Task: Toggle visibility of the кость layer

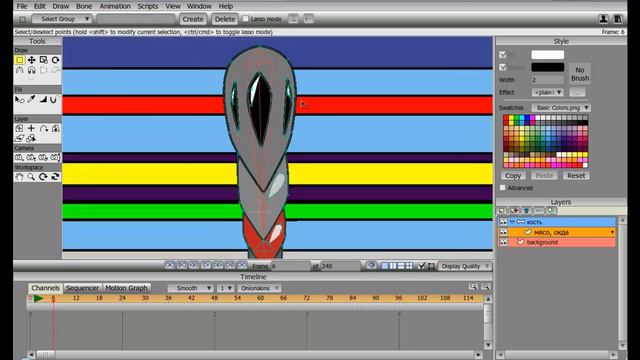Action: tap(503, 222)
